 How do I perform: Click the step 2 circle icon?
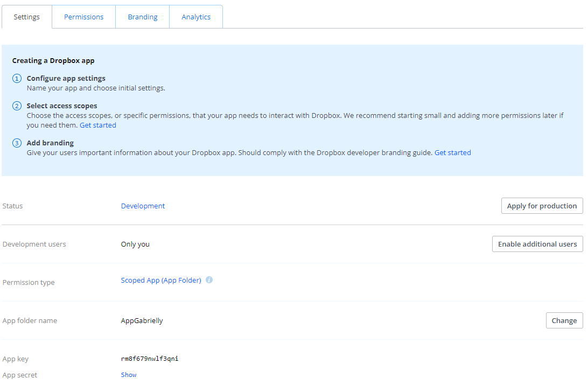[x=17, y=106]
